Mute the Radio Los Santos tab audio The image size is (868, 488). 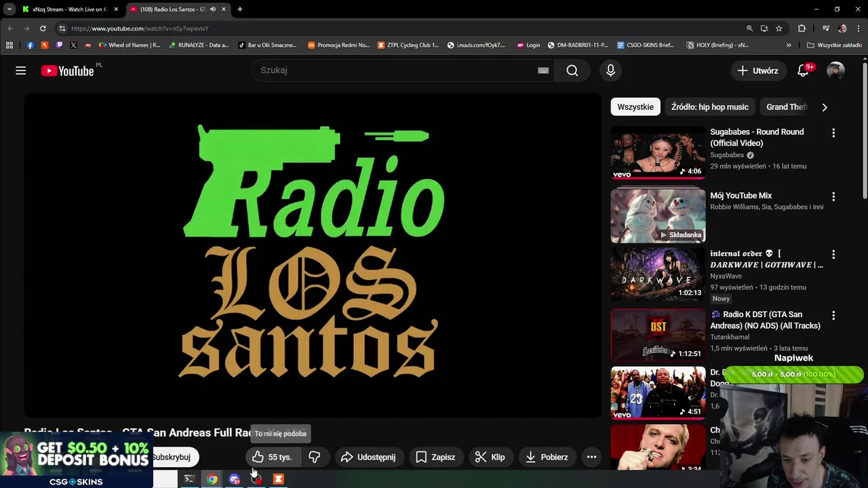coord(213,9)
